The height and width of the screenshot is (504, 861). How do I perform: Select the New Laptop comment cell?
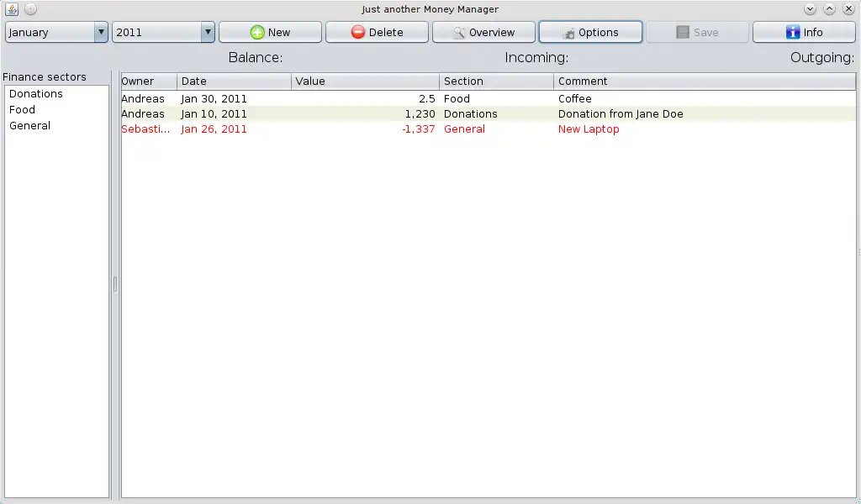tap(705, 129)
